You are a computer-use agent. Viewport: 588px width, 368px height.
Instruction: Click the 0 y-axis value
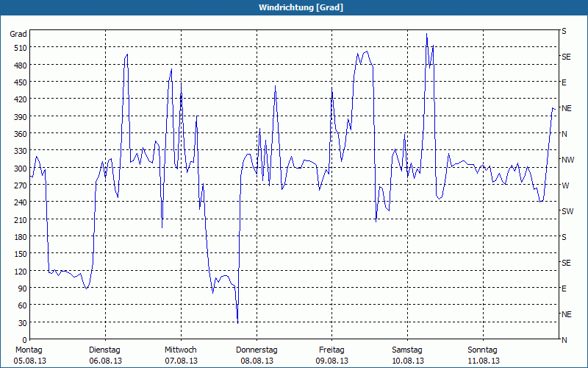pyautogui.click(x=25, y=340)
